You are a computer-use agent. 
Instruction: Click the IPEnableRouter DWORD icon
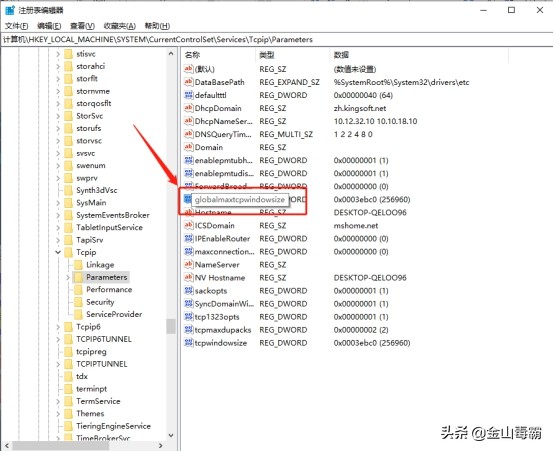pos(189,239)
